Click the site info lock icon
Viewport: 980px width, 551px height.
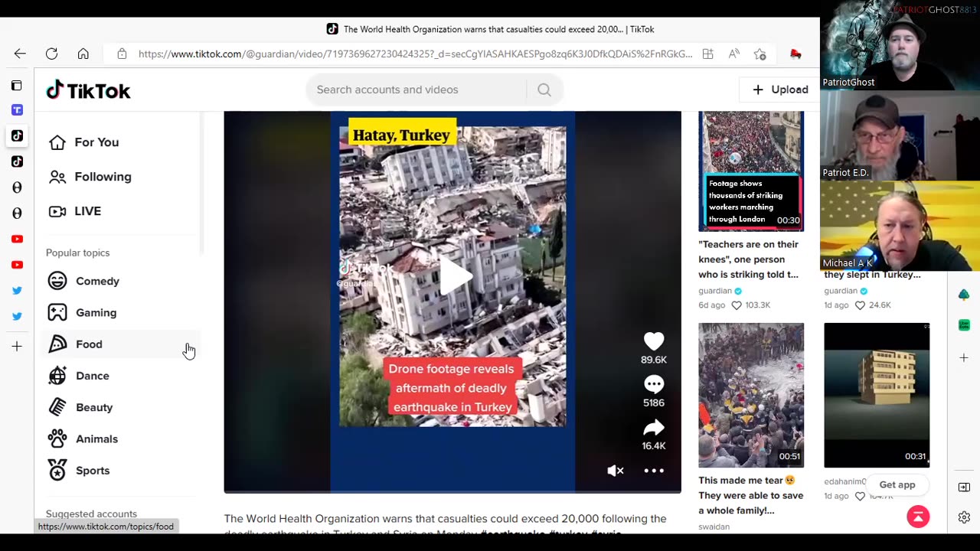click(122, 54)
